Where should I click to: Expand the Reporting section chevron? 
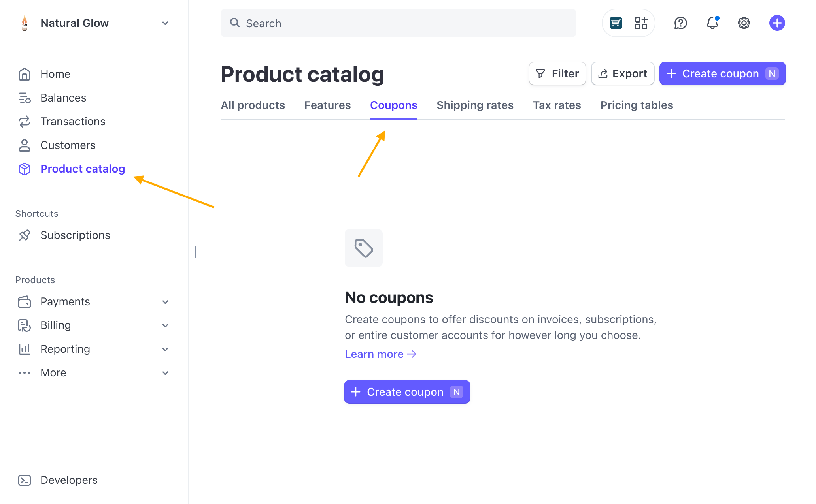pyautogui.click(x=165, y=350)
